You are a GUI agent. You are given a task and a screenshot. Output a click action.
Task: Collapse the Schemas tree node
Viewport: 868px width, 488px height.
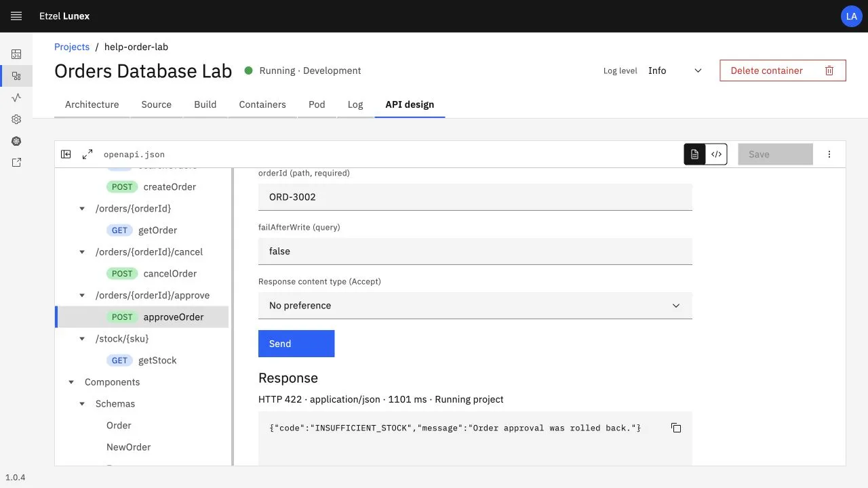coord(82,404)
